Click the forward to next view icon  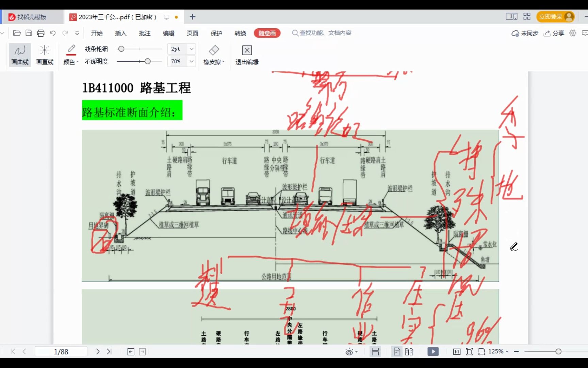point(143,352)
